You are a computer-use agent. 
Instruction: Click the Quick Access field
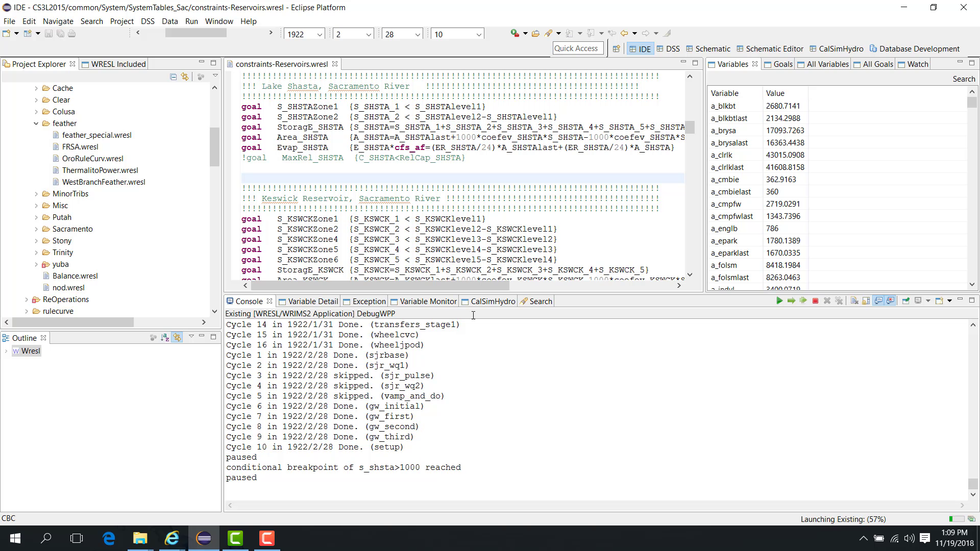point(577,48)
